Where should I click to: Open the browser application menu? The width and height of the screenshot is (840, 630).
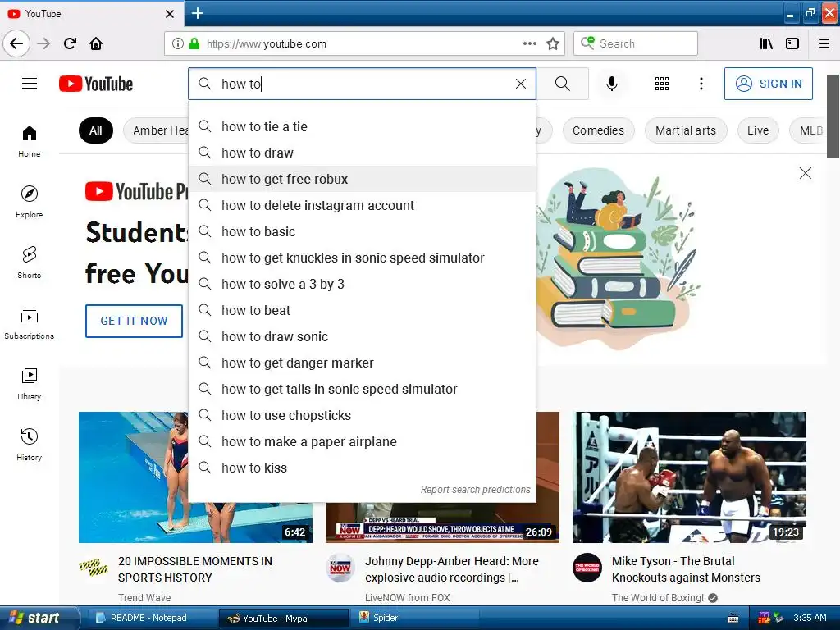[824, 43]
